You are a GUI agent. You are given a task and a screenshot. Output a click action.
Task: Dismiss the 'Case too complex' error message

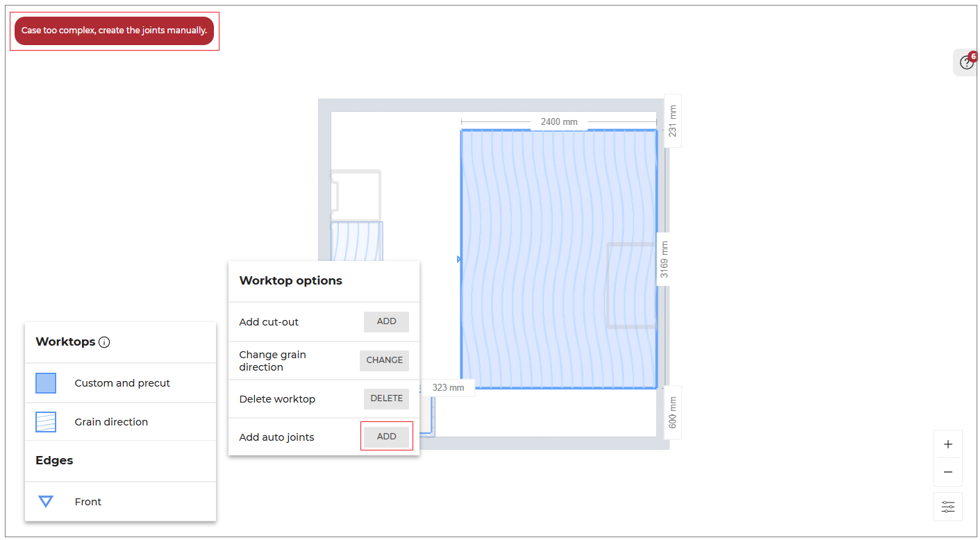click(x=114, y=31)
